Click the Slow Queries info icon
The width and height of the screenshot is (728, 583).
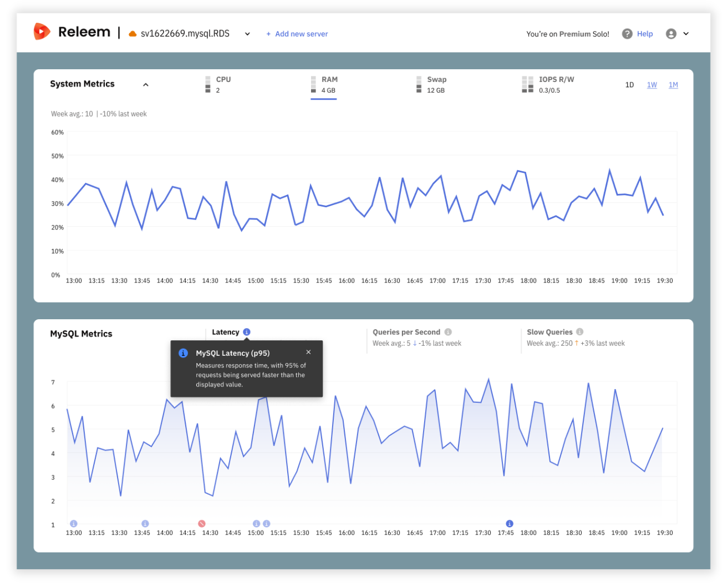point(579,331)
